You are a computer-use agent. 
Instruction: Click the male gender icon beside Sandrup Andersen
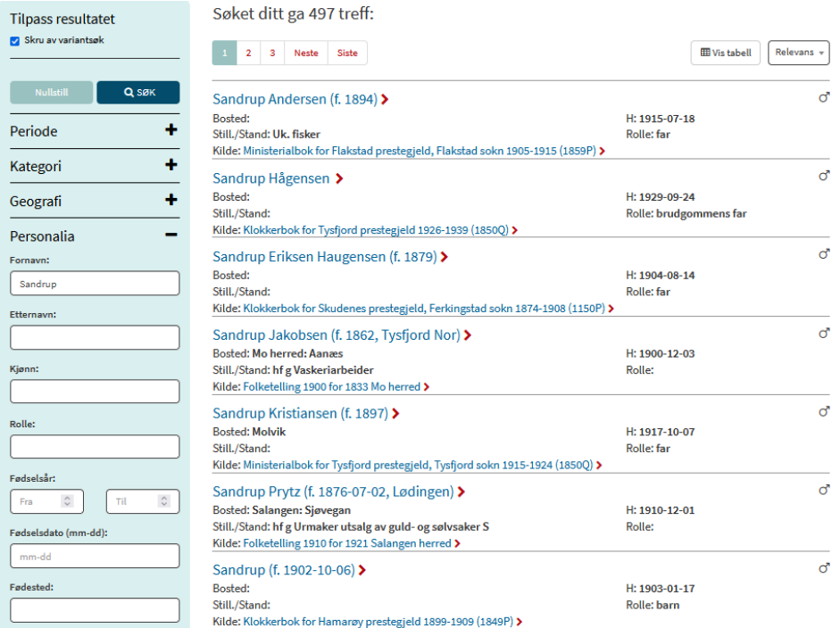pyautogui.click(x=824, y=98)
